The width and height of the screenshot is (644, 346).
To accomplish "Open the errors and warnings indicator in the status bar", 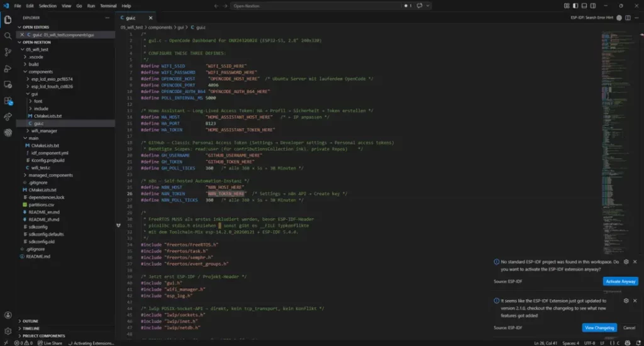I will tap(23, 343).
